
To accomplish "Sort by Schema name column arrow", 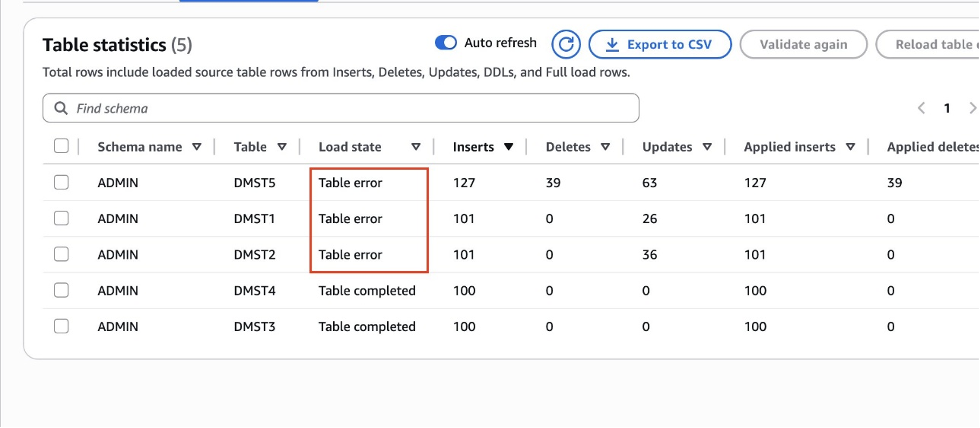I will tap(197, 147).
